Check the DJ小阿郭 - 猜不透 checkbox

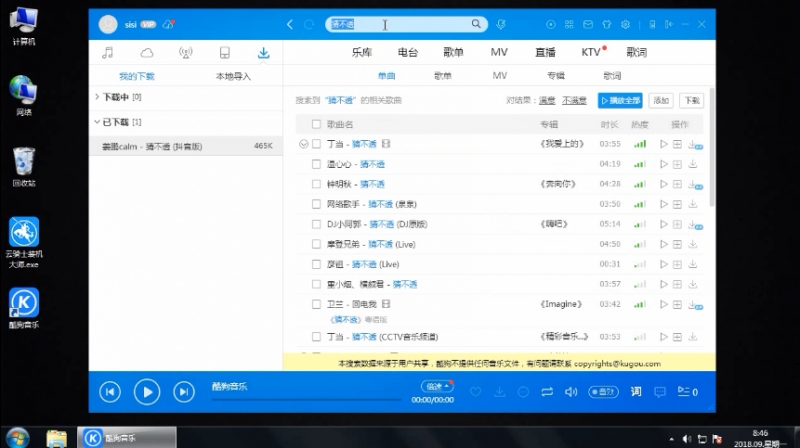click(x=316, y=224)
